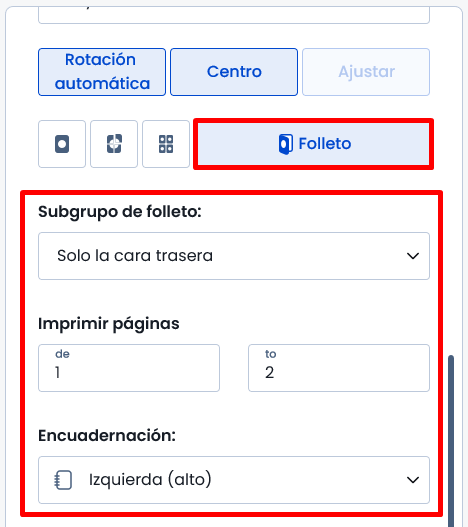Choose the poster split-page layout icon
The image size is (468, 527).
click(114, 144)
